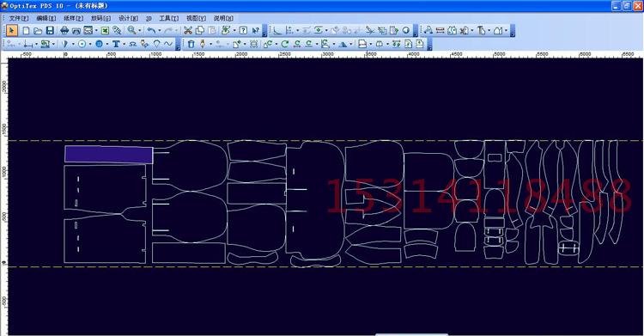Expand the dropdown beside the Text tool
Viewport: 644px width, 336px height.
123,44
